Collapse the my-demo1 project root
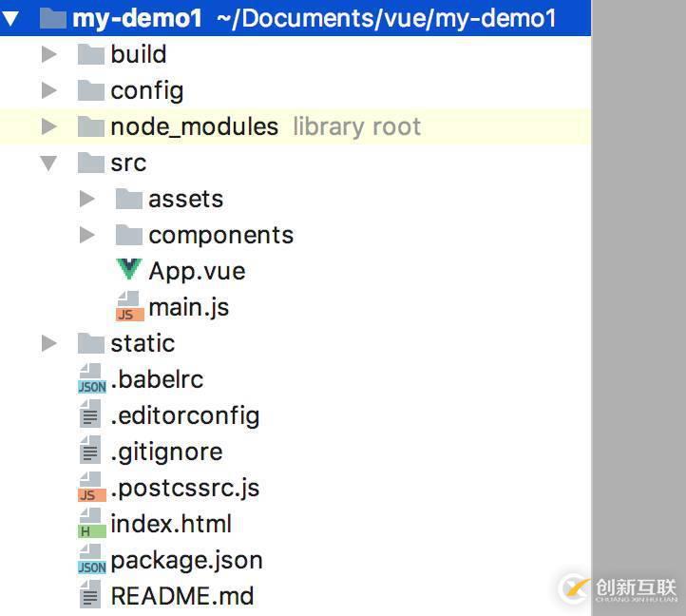This screenshot has width=686, height=616. [11, 18]
